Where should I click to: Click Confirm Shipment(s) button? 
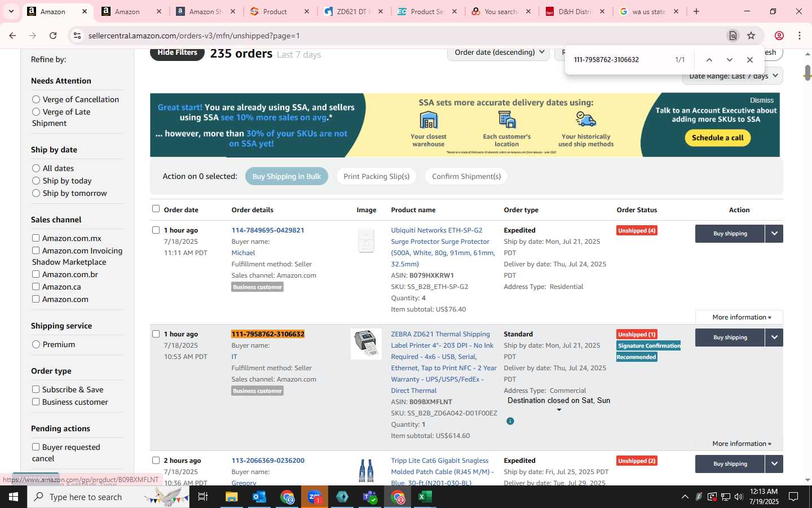point(466,177)
